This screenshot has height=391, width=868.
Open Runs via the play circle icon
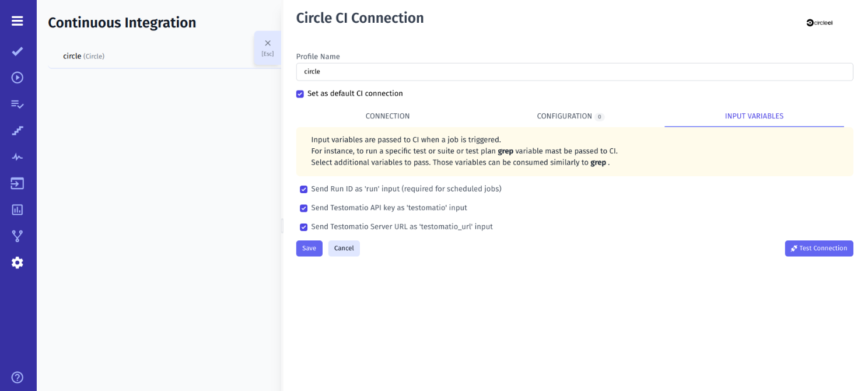17,77
